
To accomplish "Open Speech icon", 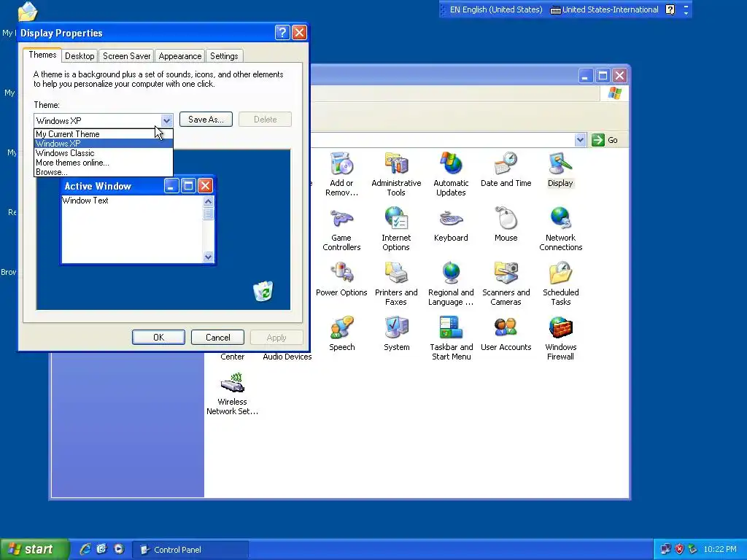I will tap(341, 334).
